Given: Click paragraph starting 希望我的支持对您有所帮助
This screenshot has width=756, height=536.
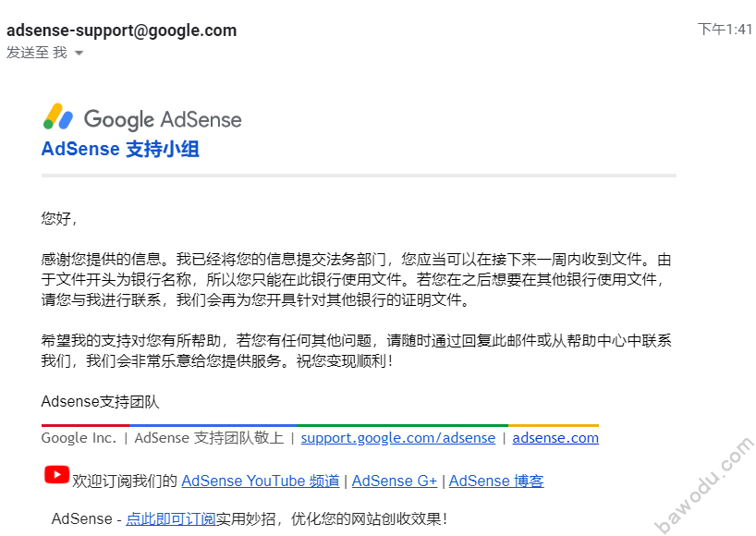Looking at the screenshot, I should click(x=356, y=350).
